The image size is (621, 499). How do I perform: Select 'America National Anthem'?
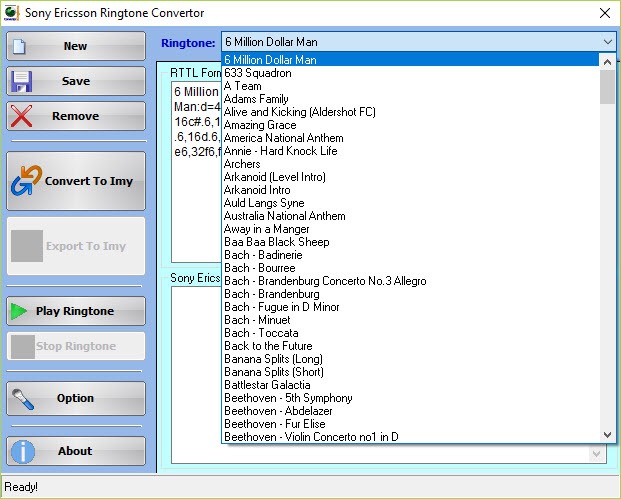[410, 138]
